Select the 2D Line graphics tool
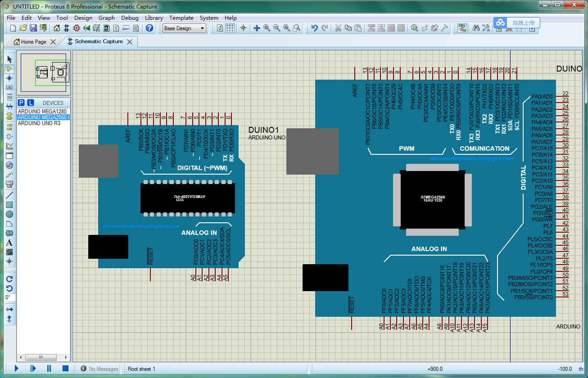 9,195
